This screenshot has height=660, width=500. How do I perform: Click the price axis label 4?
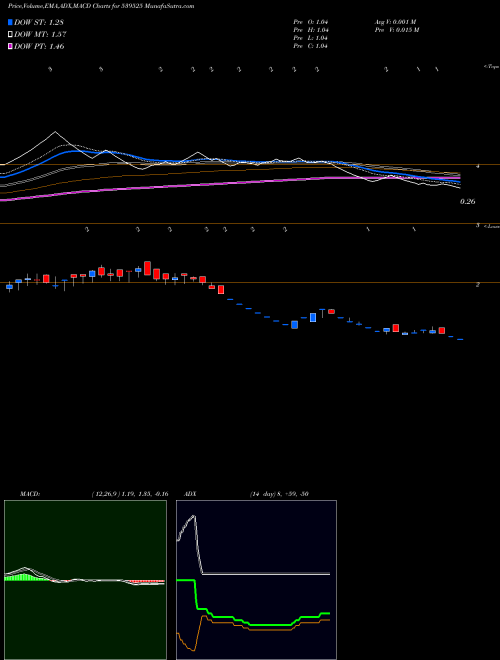[477, 167]
